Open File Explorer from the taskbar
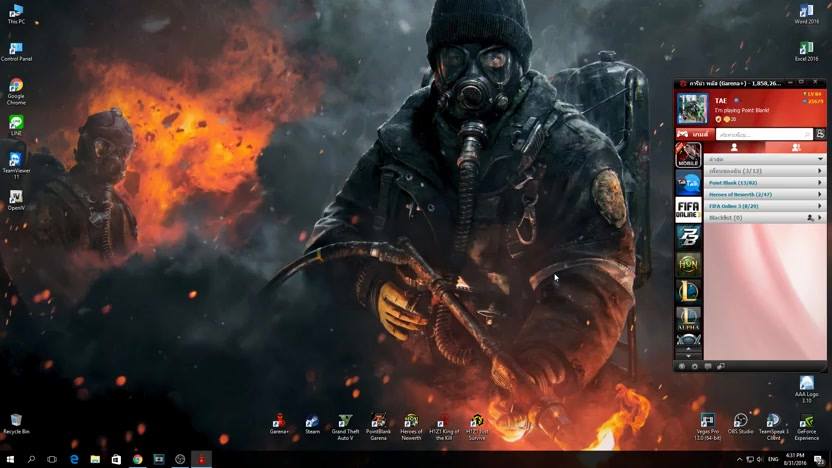The width and height of the screenshot is (832, 468). pyautogui.click(x=95, y=460)
